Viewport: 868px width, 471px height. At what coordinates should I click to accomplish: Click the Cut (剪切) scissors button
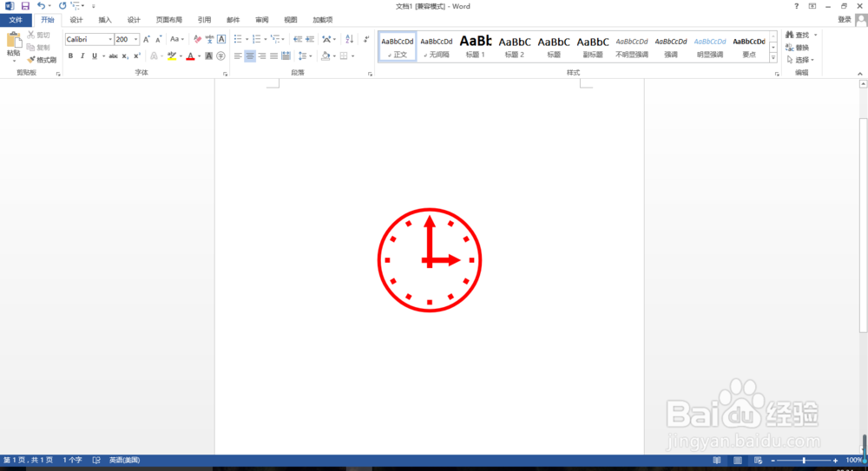(38, 35)
